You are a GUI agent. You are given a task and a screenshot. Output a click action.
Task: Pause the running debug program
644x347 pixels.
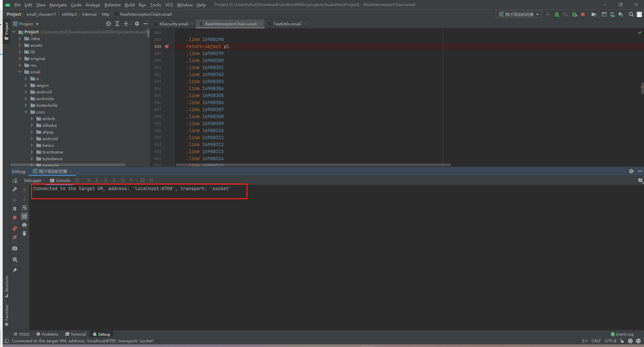[x=15, y=209]
